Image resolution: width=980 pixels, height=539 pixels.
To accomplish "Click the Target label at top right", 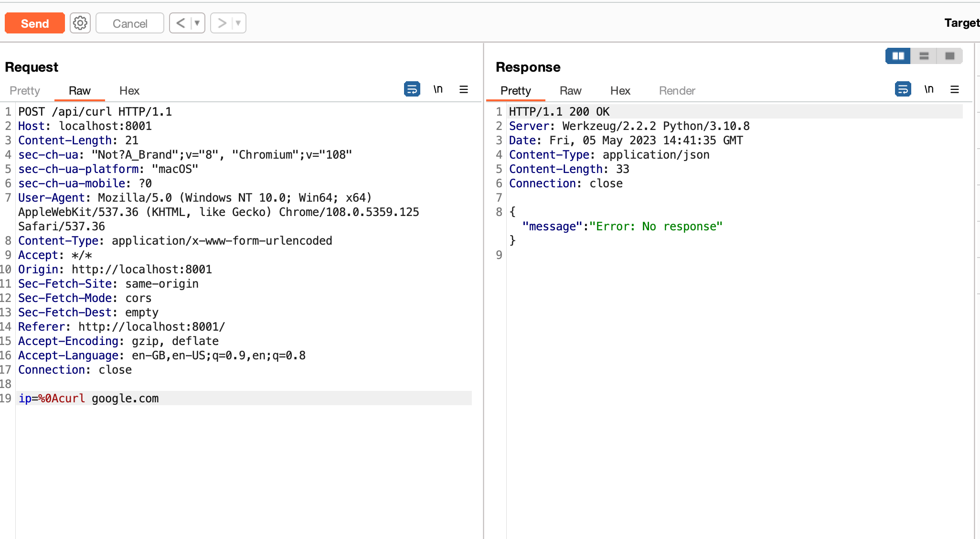I will (962, 23).
